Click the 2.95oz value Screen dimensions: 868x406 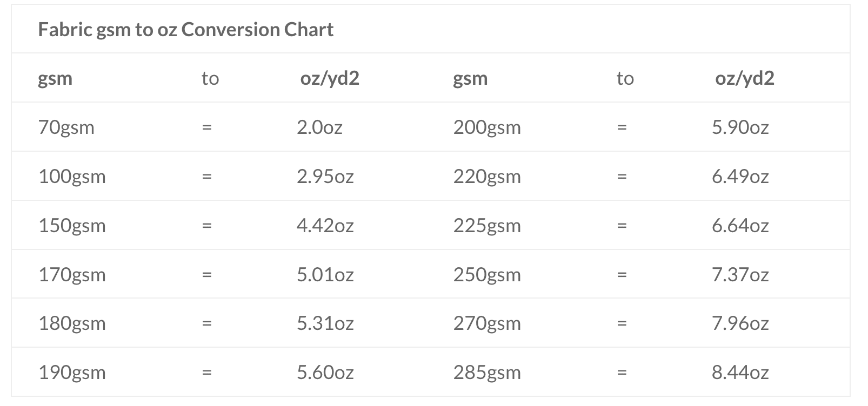point(325,177)
